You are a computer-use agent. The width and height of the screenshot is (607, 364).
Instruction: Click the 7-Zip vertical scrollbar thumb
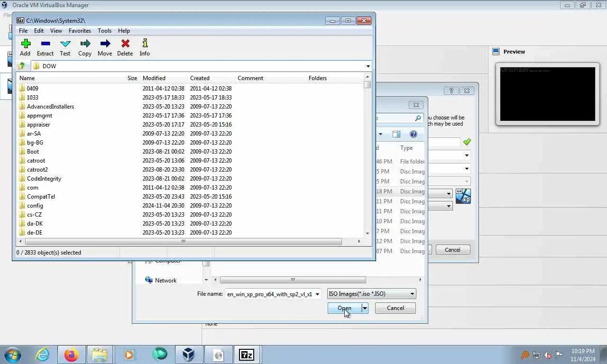[x=367, y=84]
